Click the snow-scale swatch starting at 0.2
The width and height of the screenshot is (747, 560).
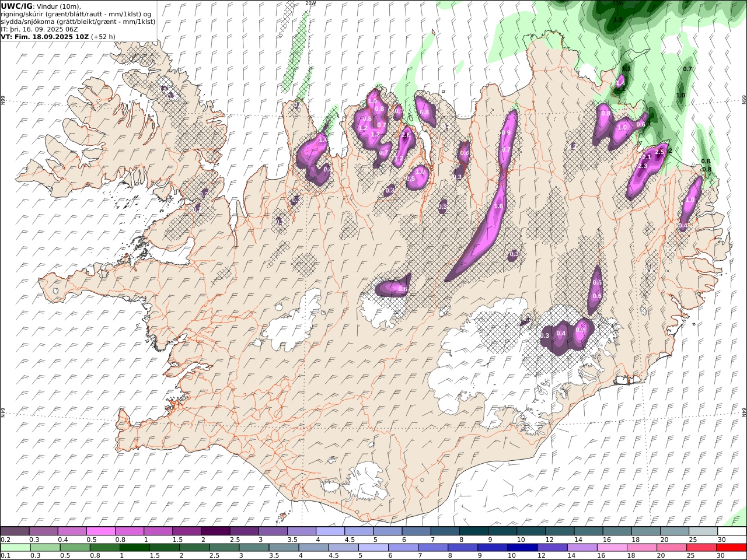15,531
